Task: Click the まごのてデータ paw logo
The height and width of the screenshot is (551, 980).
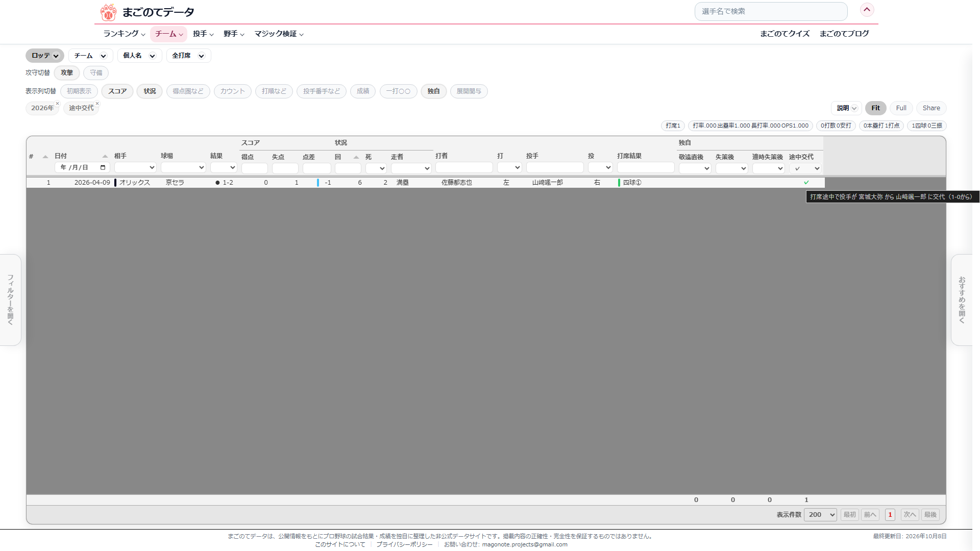Action: pyautogui.click(x=108, y=12)
